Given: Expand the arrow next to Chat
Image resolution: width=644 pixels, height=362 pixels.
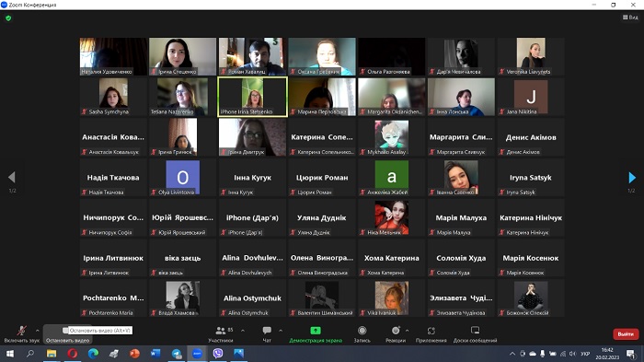Looking at the screenshot, I should (x=281, y=331).
